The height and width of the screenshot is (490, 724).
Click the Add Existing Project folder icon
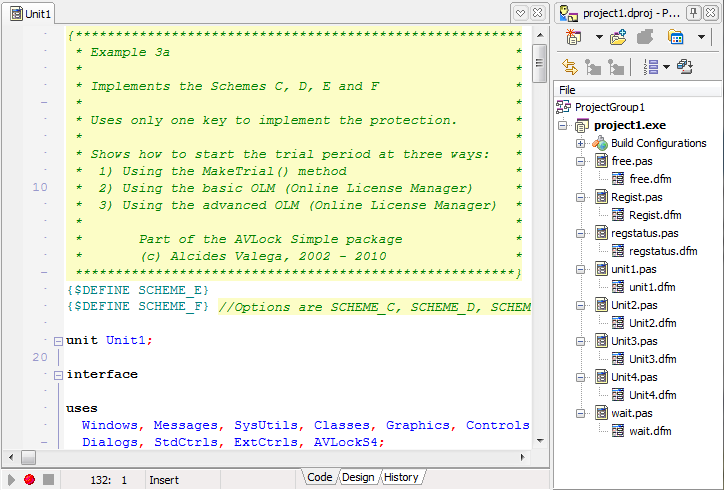tap(618, 38)
